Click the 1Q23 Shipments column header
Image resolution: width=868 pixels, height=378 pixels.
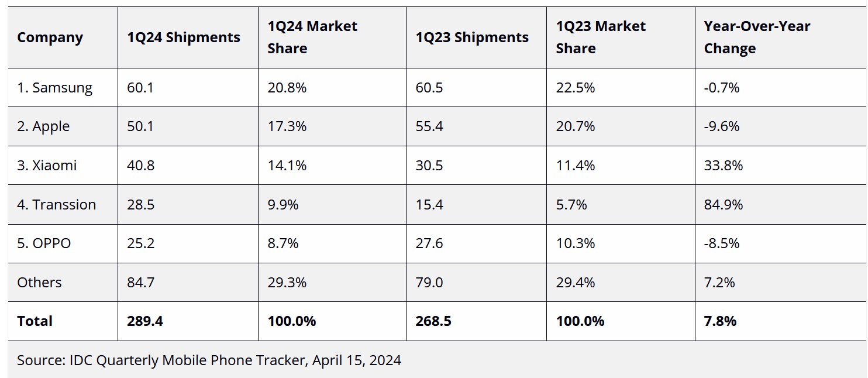pyautogui.click(x=472, y=37)
